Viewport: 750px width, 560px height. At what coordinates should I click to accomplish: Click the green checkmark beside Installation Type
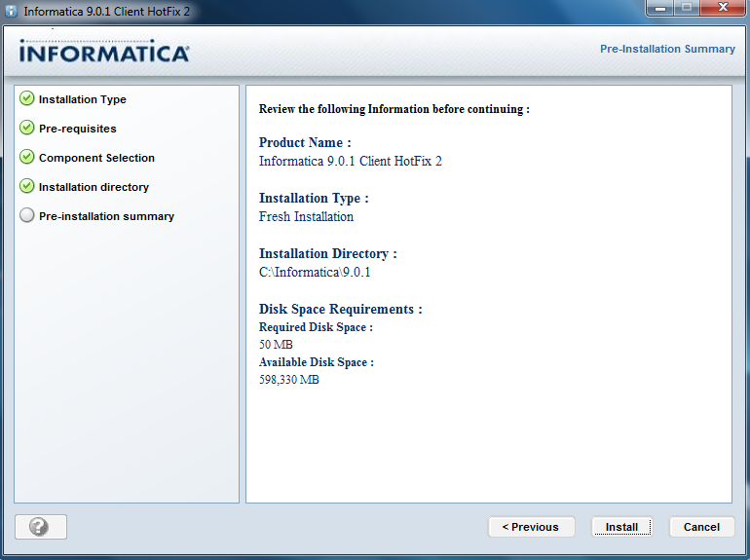pyautogui.click(x=26, y=99)
